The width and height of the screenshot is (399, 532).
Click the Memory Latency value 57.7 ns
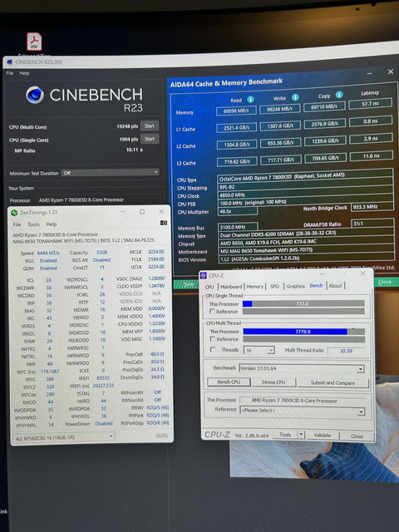tap(370, 103)
